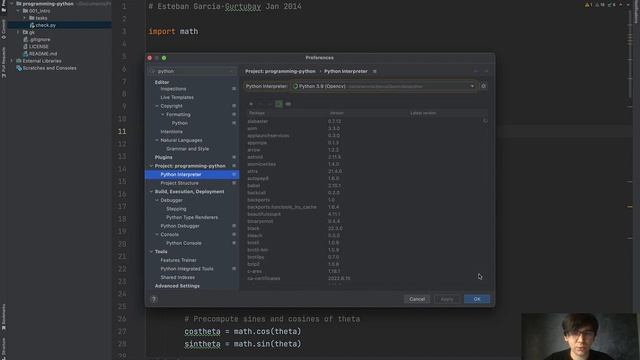The height and width of the screenshot is (360, 640).
Task: Collapse the Copyright settings node
Action: pos(157,106)
